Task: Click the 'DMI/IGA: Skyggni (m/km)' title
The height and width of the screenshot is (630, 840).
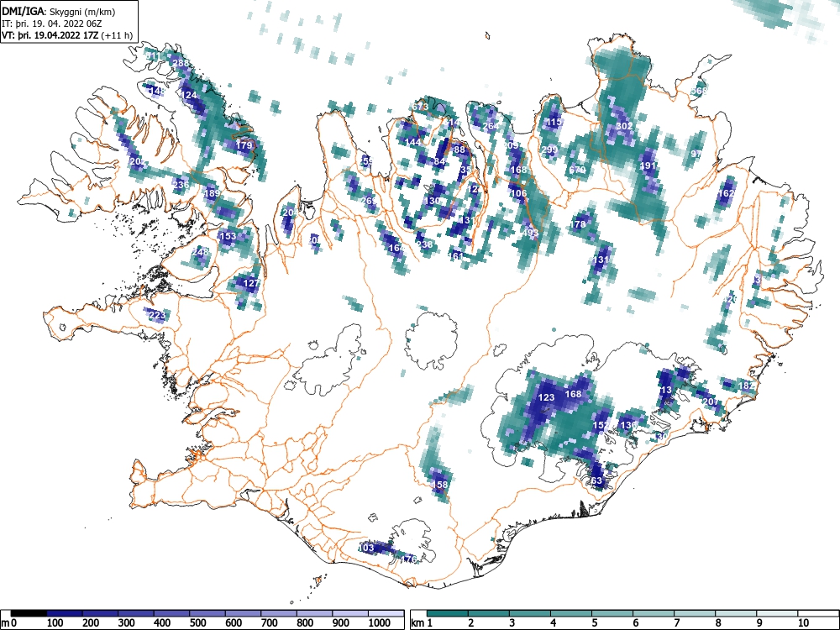Action: click(x=59, y=11)
